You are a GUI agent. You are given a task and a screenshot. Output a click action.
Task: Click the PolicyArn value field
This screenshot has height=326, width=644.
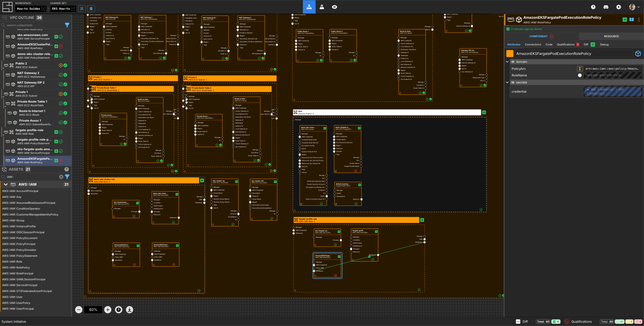[x=612, y=69]
